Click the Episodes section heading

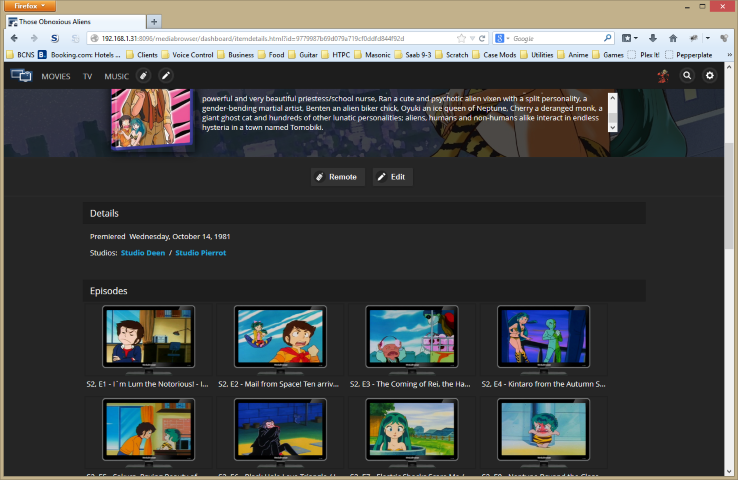(x=108, y=291)
